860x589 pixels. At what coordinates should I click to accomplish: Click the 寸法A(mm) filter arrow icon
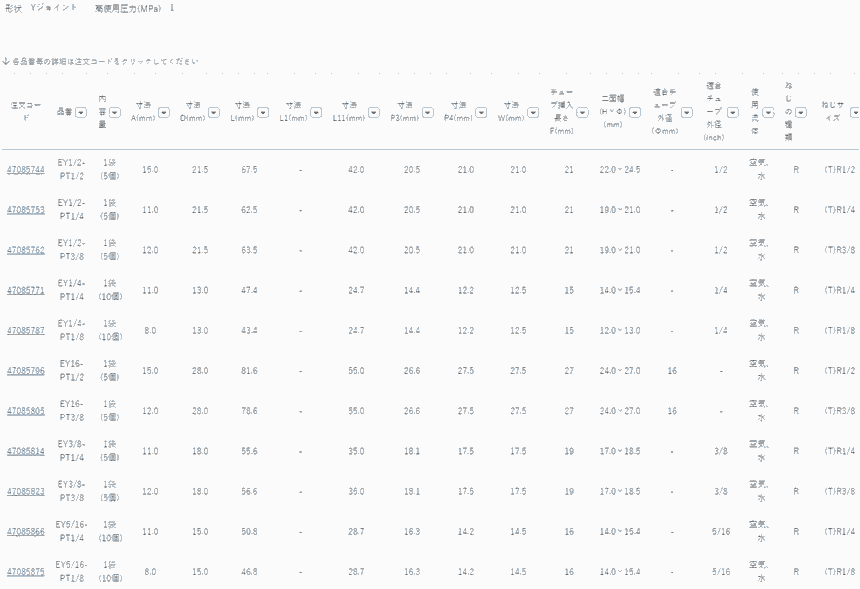pos(162,112)
